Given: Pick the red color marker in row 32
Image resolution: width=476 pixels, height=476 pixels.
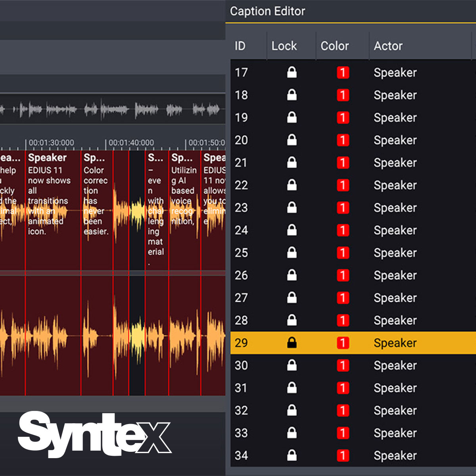Looking at the screenshot, I should (x=343, y=411).
